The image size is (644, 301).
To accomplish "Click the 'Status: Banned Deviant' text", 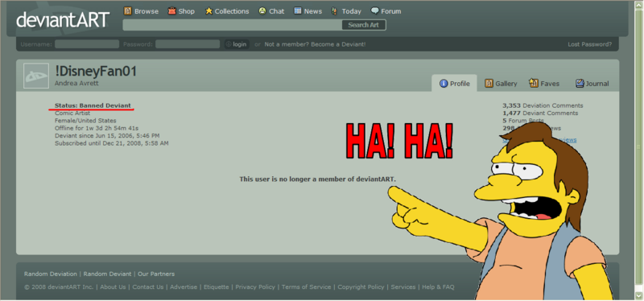I will pyautogui.click(x=93, y=105).
